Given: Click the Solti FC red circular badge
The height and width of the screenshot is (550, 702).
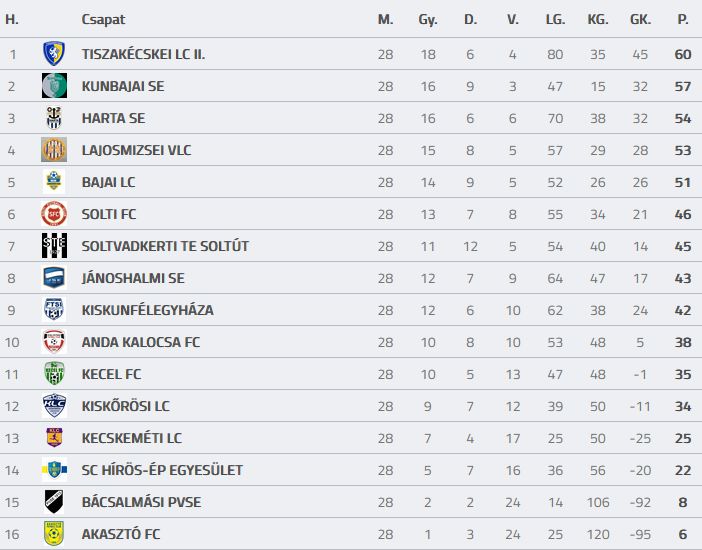Looking at the screenshot, I should click(x=54, y=214).
